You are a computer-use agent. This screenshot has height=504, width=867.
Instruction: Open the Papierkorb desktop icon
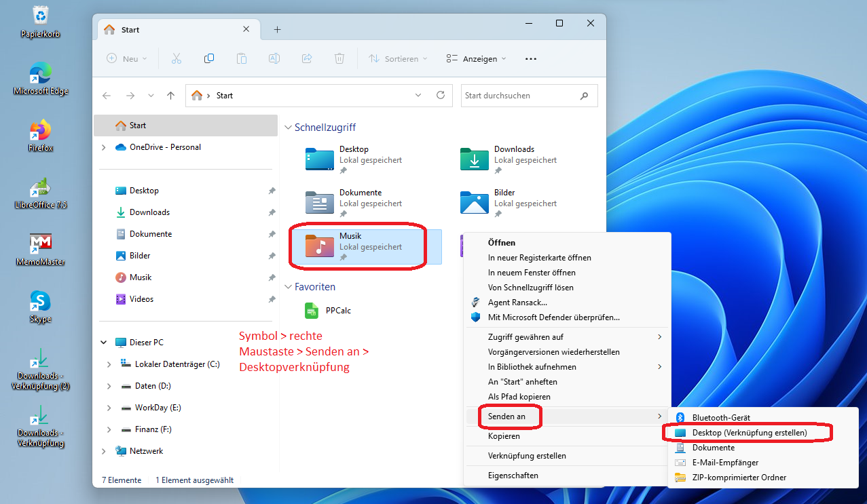(x=41, y=21)
